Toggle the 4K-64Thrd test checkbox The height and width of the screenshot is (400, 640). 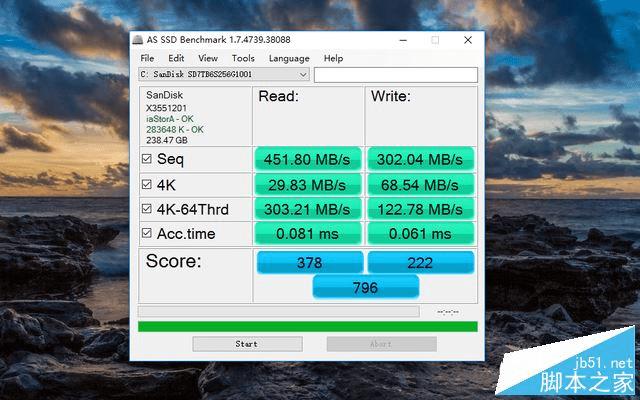click(147, 209)
